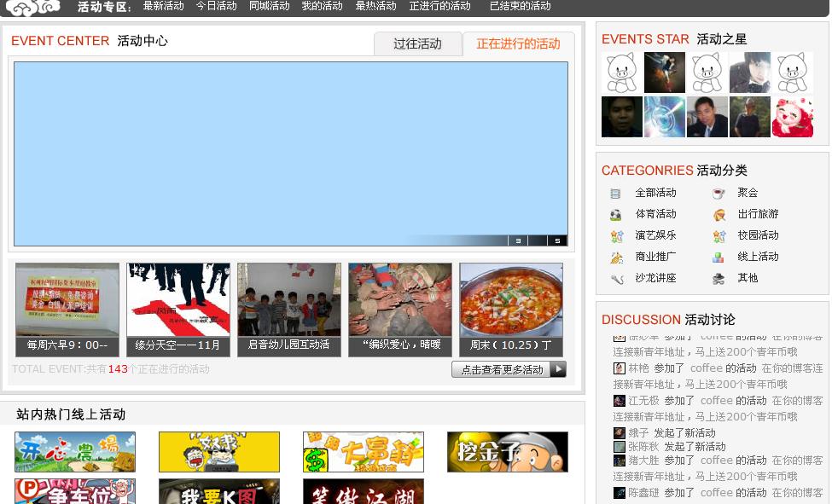Open the 正进行的活动 menu item

pos(439,6)
